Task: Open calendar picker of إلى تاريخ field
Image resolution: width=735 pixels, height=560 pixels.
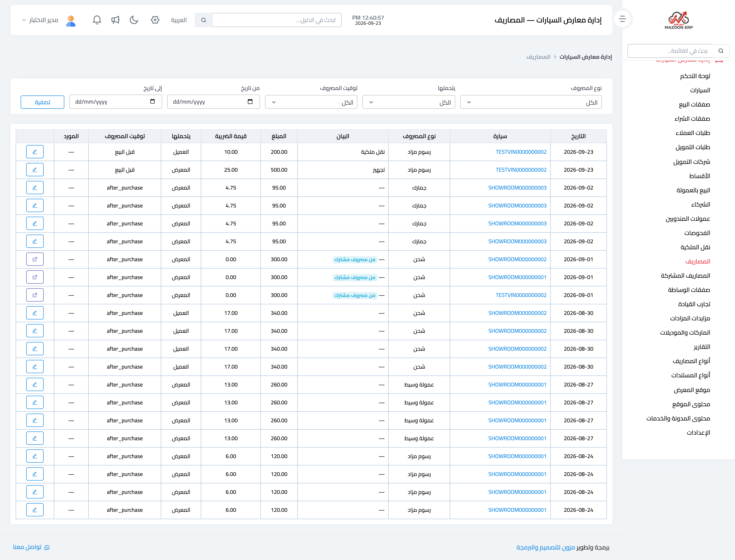Action: (153, 102)
